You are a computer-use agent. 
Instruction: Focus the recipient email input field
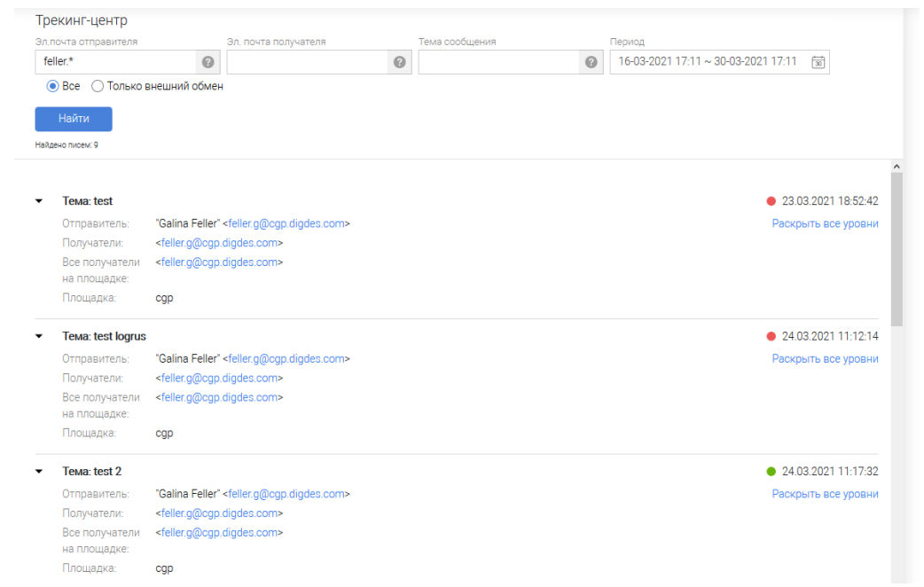(307, 62)
